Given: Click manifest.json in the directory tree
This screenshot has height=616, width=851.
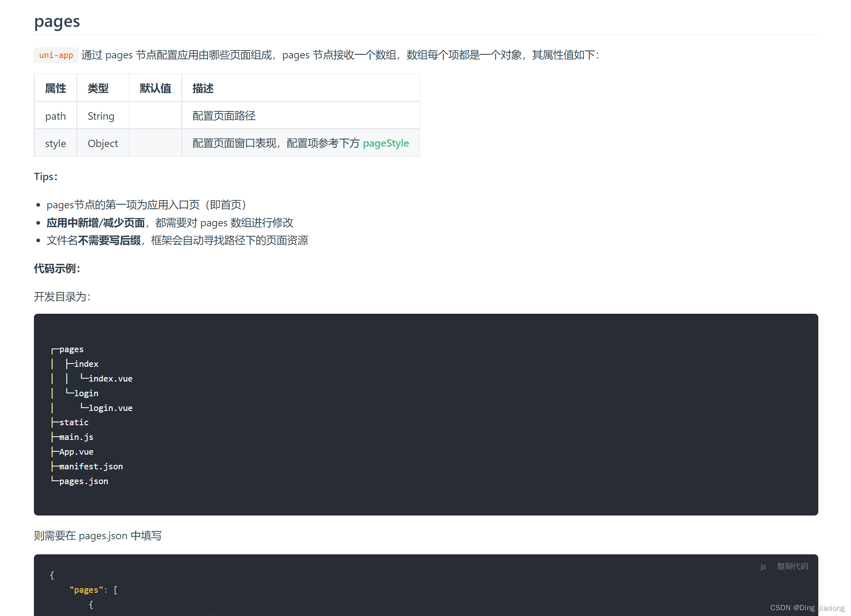Looking at the screenshot, I should tap(91, 466).
